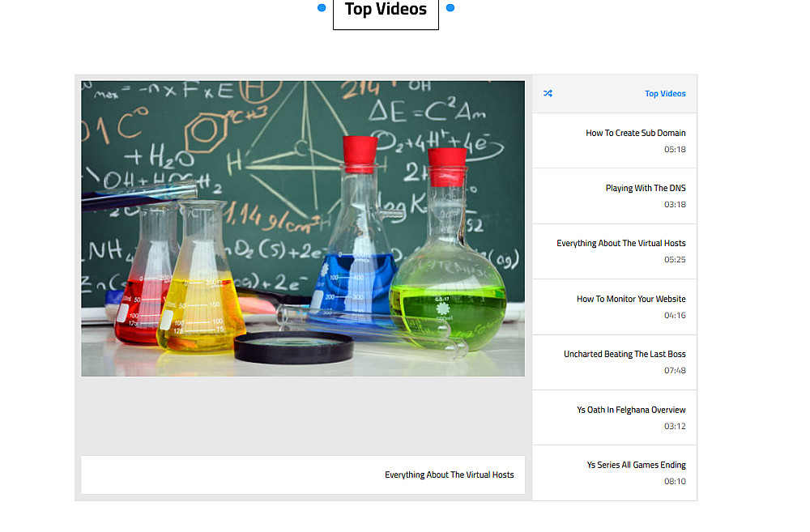Viewport: 810px width, 532px height.
Task: Click the blue dot right of heading
Action: pyautogui.click(x=450, y=8)
